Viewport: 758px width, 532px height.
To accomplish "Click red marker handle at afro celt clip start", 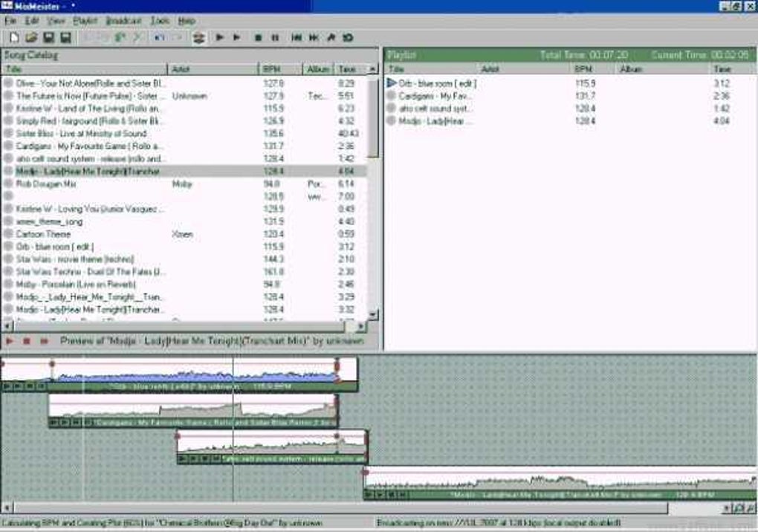I will 178,436.
